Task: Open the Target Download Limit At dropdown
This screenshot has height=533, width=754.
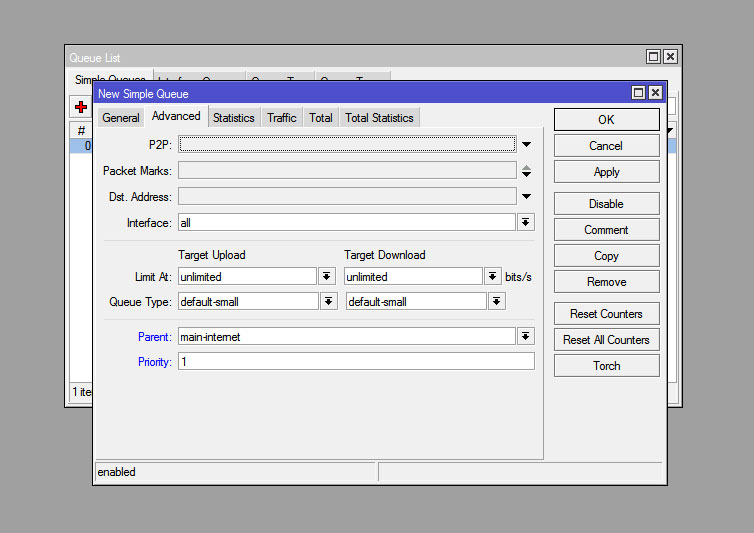Action: click(493, 277)
